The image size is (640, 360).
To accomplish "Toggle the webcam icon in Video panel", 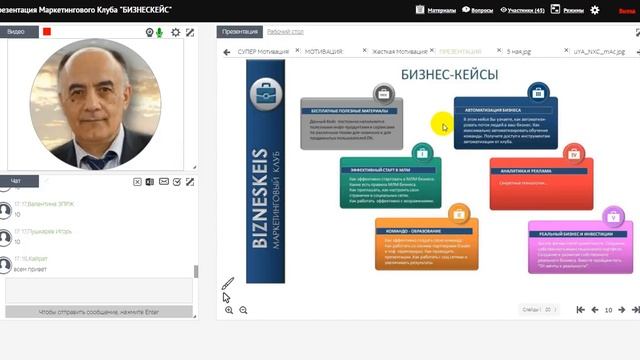I will coord(149,32).
